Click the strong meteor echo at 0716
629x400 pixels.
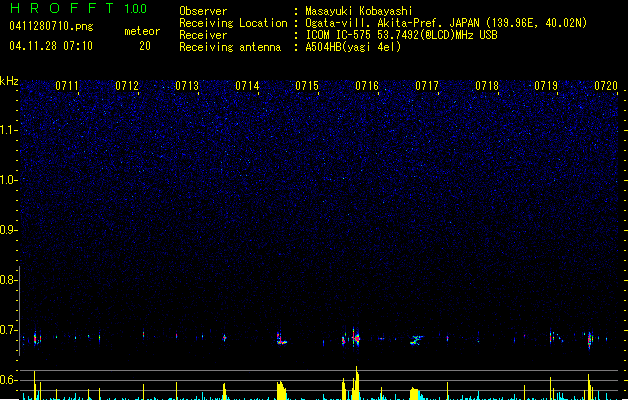pyautogui.click(x=356, y=338)
